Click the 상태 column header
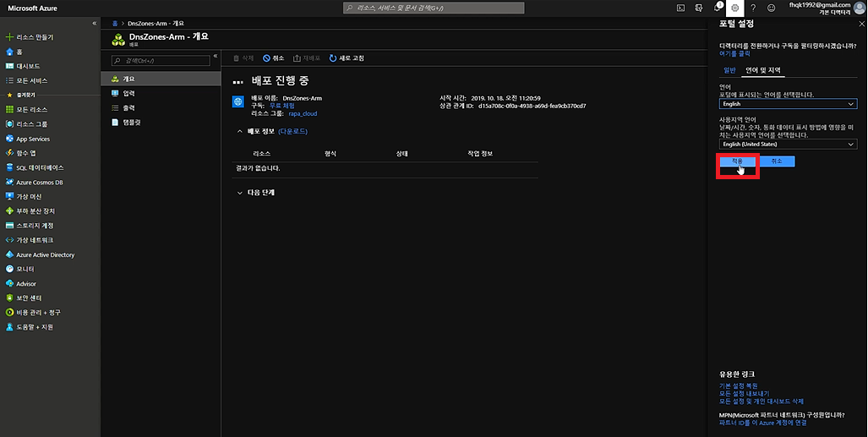Viewport: 868px width, 437px height. click(402, 154)
